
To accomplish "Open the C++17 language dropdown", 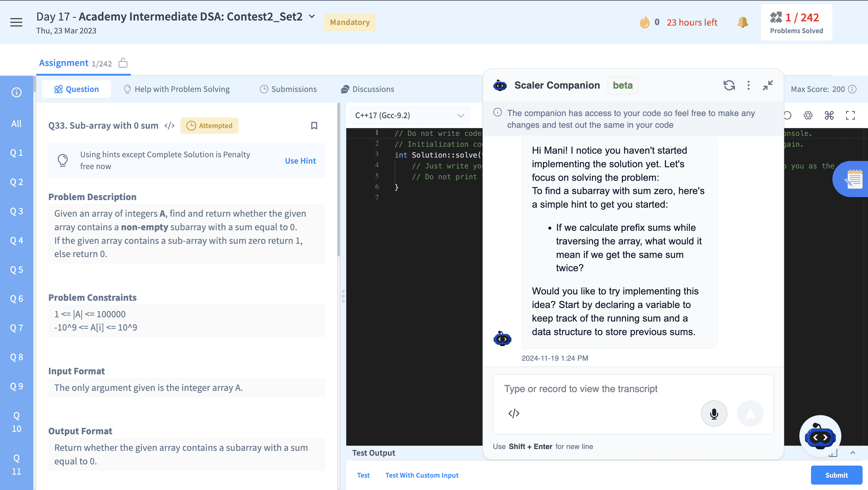I will (x=409, y=115).
